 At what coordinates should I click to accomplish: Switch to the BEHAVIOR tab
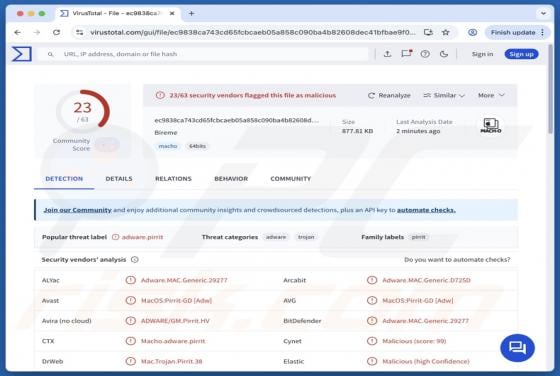231,179
